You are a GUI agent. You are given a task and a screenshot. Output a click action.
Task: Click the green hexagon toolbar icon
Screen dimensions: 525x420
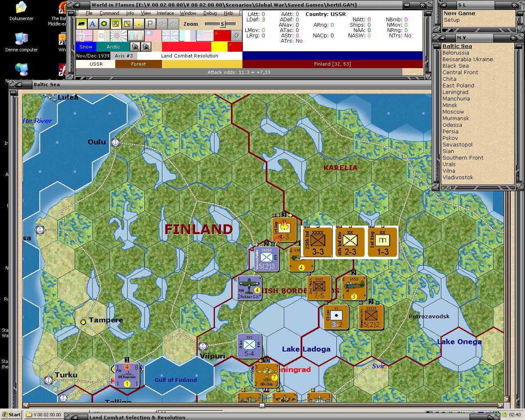104,24
